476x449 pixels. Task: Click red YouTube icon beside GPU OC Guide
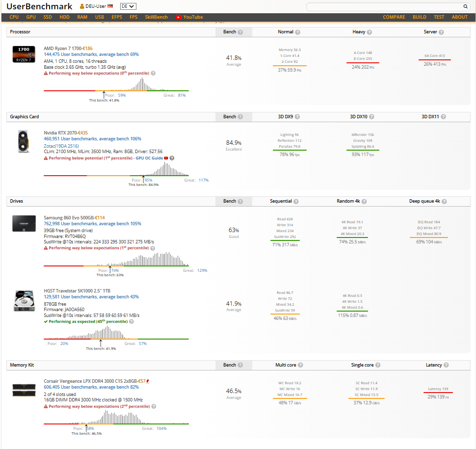(166, 158)
